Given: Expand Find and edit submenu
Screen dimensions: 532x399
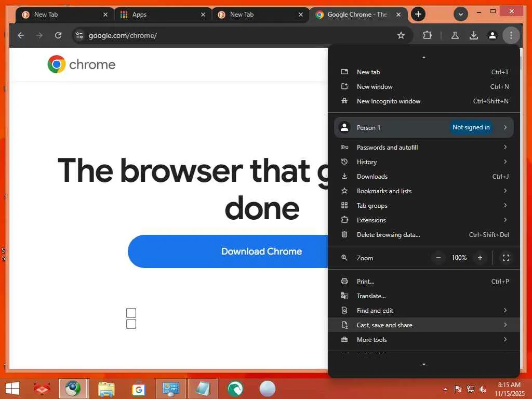Looking at the screenshot, I should point(424,311).
